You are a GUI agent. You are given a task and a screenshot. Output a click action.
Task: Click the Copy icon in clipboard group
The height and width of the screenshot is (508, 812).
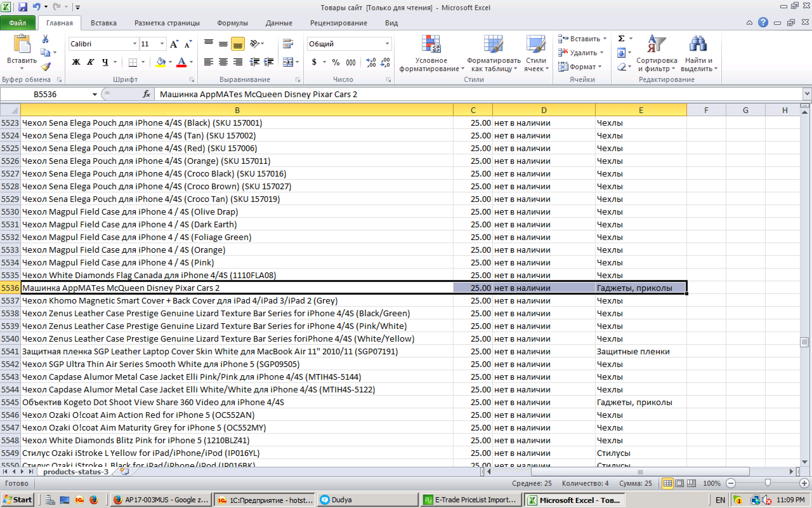[x=45, y=53]
